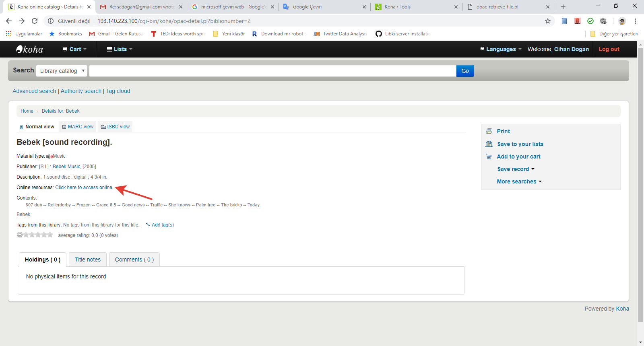Clear rating with the grey circle icon

(x=20, y=235)
